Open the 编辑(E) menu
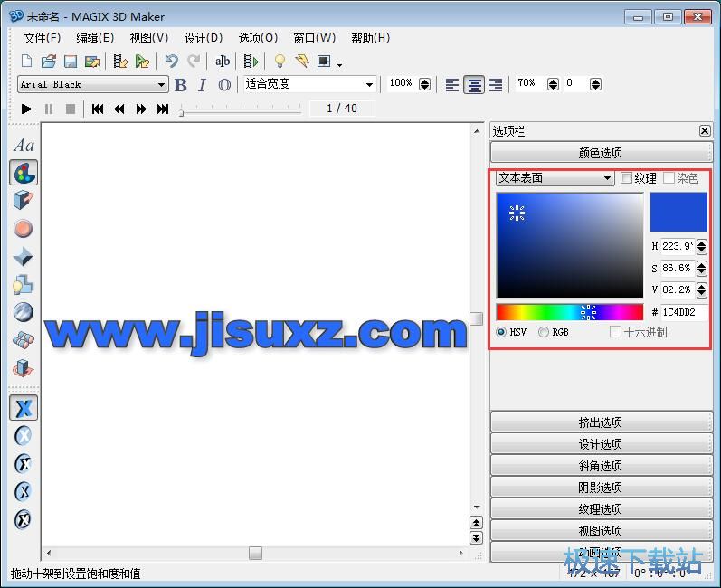 pos(95,38)
